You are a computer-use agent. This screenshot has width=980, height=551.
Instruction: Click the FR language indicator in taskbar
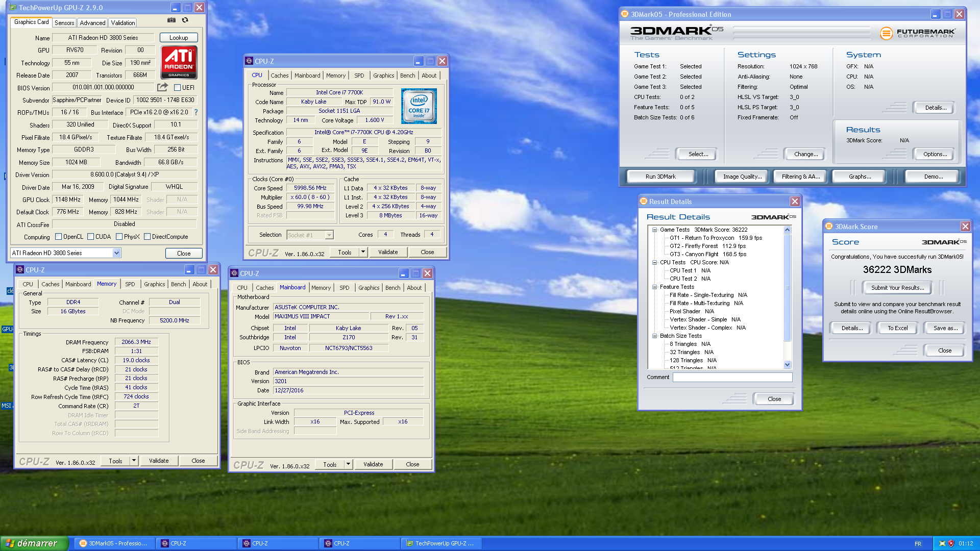918,544
